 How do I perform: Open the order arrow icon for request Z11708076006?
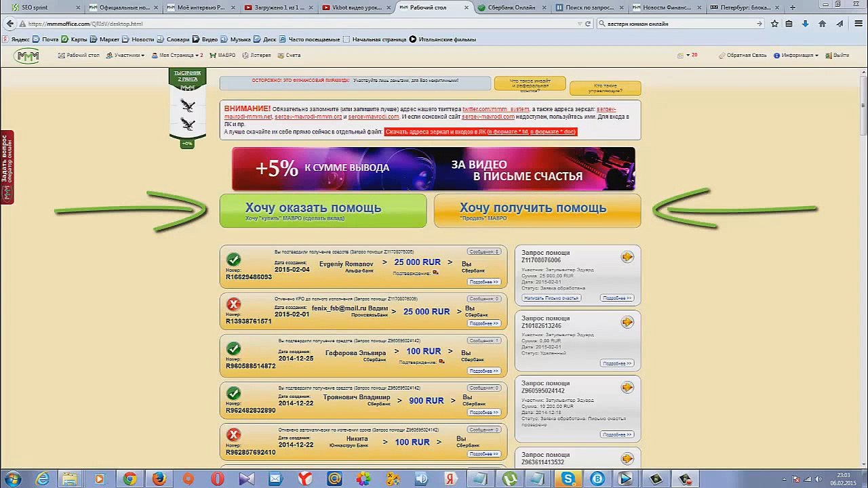[627, 257]
